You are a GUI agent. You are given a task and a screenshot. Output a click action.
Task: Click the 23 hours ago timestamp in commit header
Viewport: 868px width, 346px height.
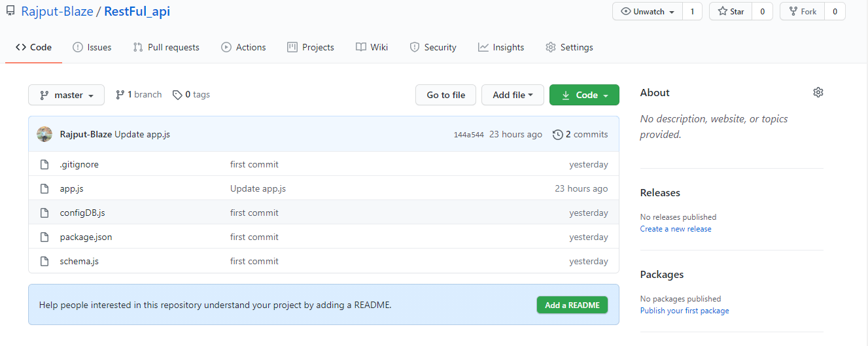point(515,134)
